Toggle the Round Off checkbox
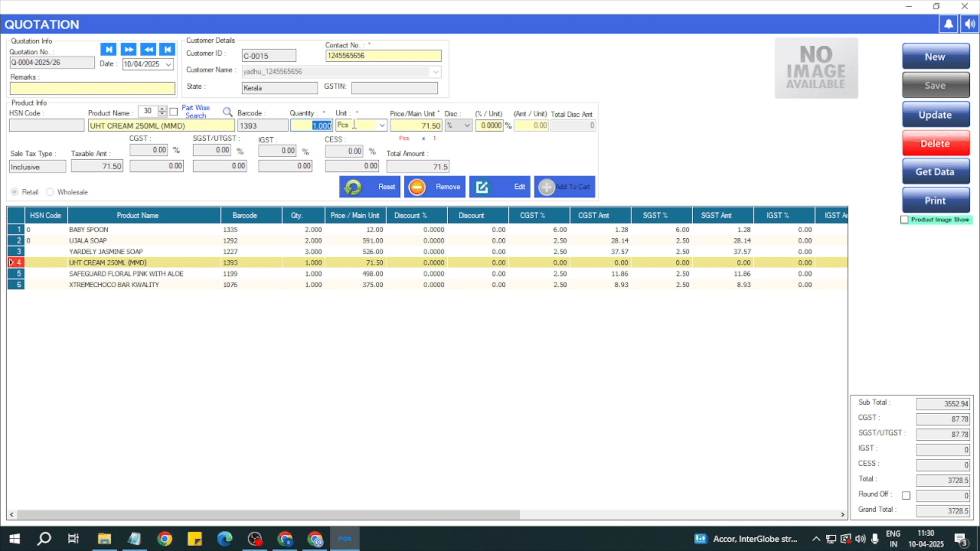Viewport: 980px width, 551px height. tap(906, 495)
